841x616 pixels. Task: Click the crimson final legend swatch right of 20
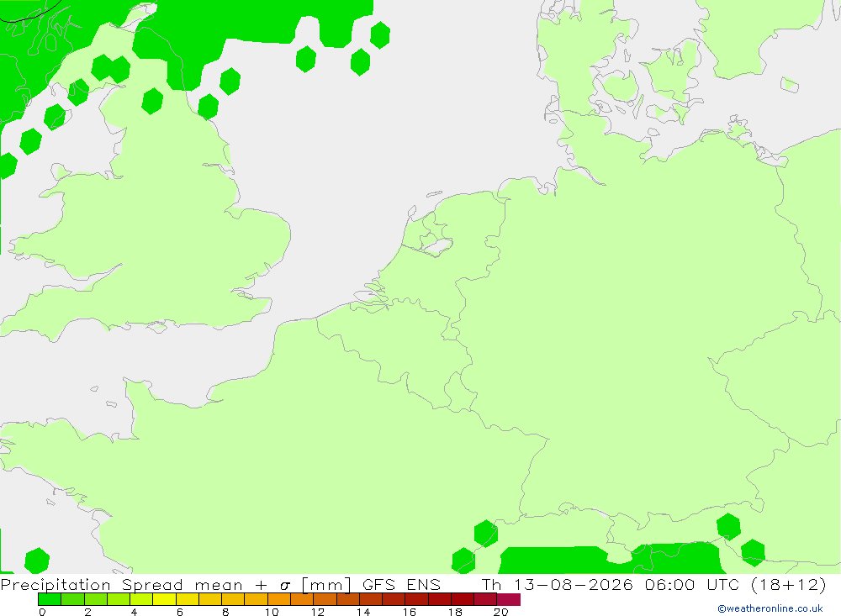509,599
